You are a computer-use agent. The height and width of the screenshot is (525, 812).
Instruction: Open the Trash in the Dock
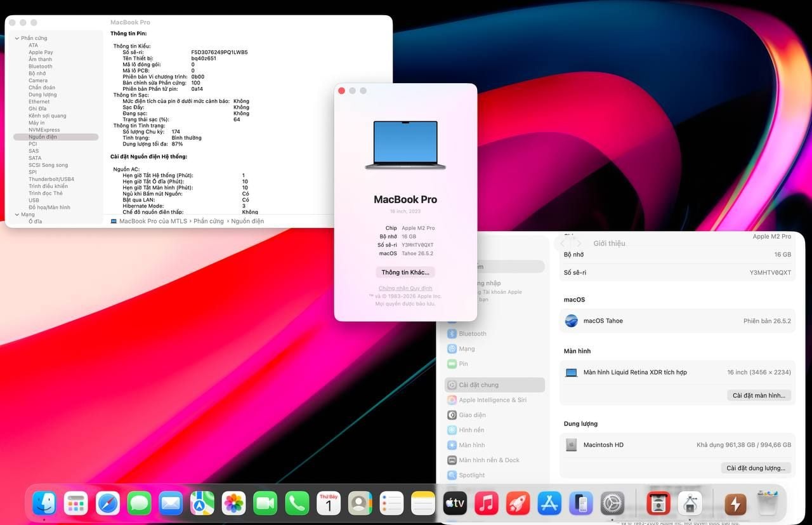click(768, 503)
